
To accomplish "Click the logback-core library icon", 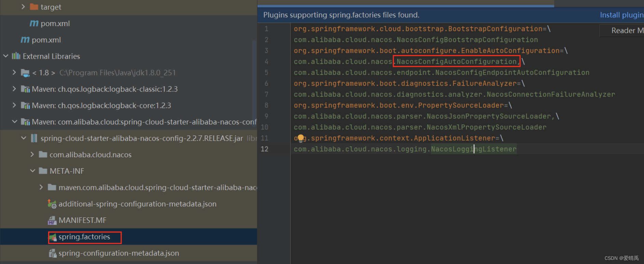I will pyautogui.click(x=25, y=105).
